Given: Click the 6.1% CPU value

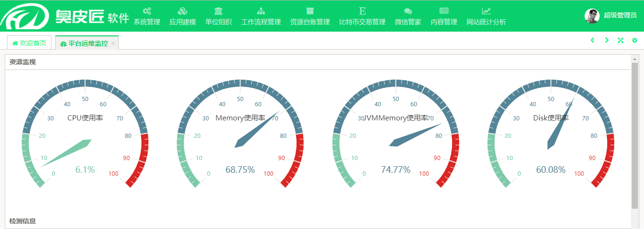Looking at the screenshot, I should coord(85,170).
